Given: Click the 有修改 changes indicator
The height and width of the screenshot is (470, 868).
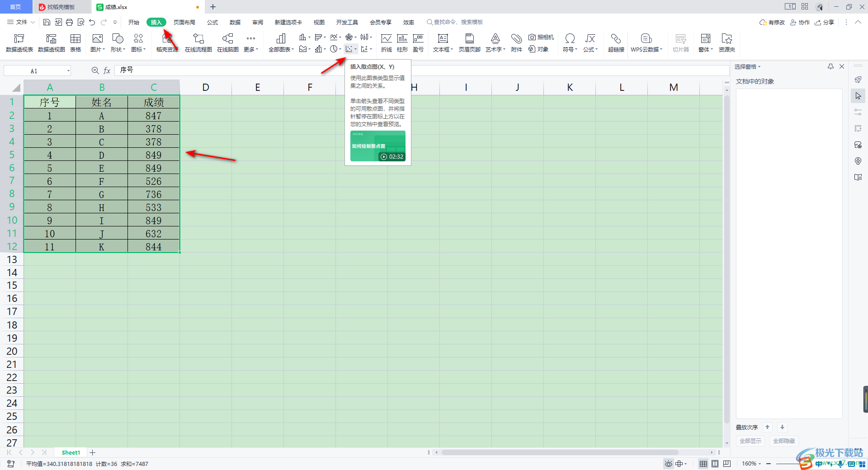Looking at the screenshot, I should click(772, 22).
